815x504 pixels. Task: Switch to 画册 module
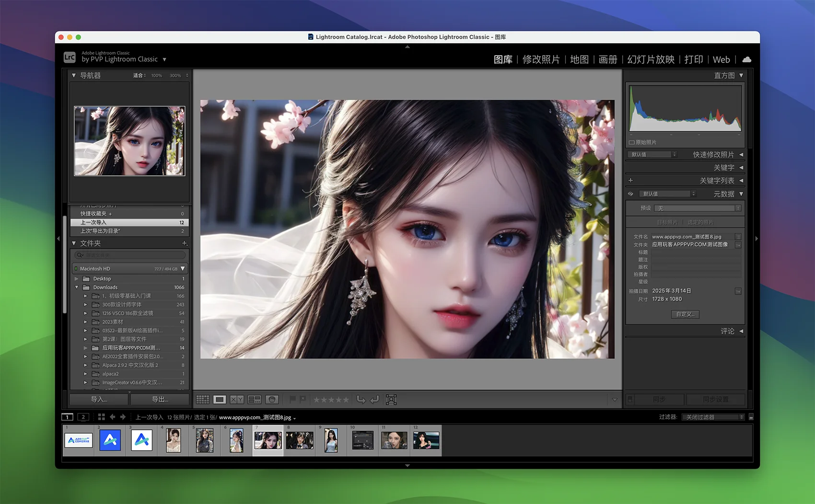(x=608, y=59)
